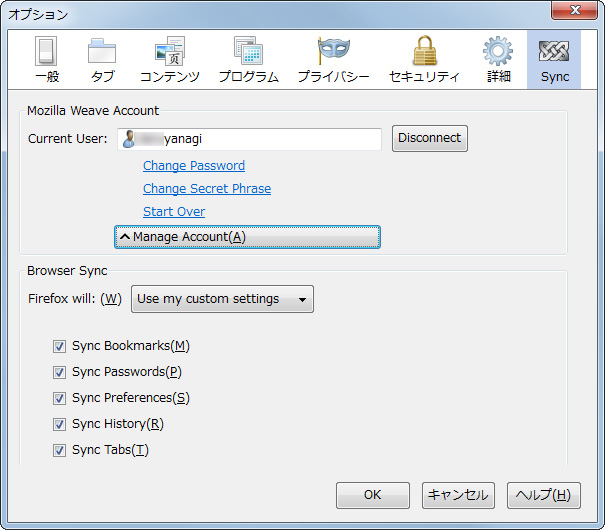Click the 'Firefox will: (W)' label
The width and height of the screenshot is (605, 530).
(75, 299)
